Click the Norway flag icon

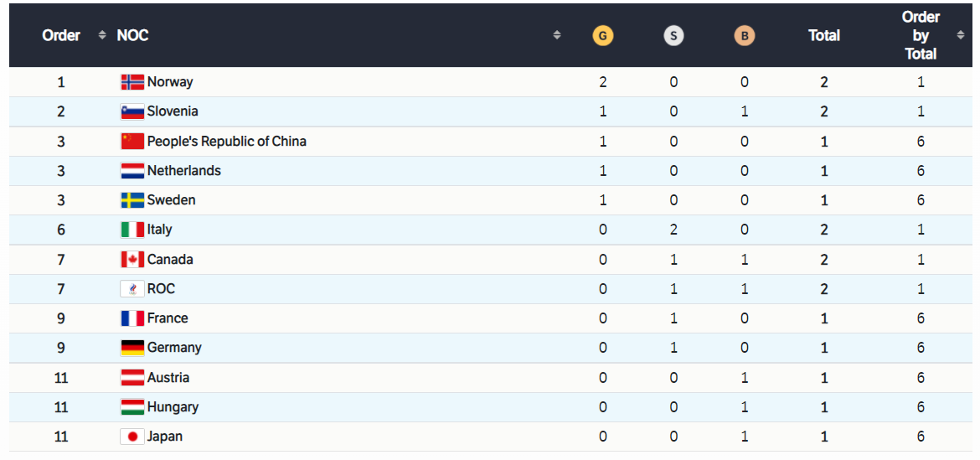[132, 82]
